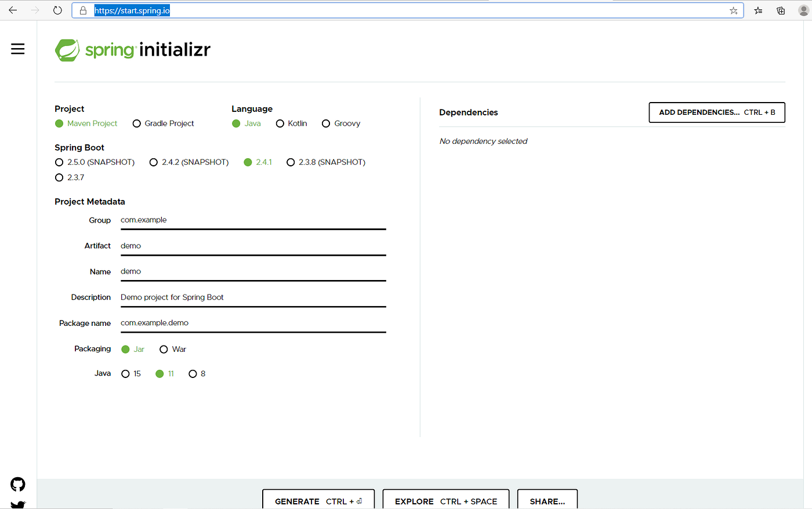812x509 pixels.
Task: Open the GitHub icon link
Action: (x=18, y=484)
